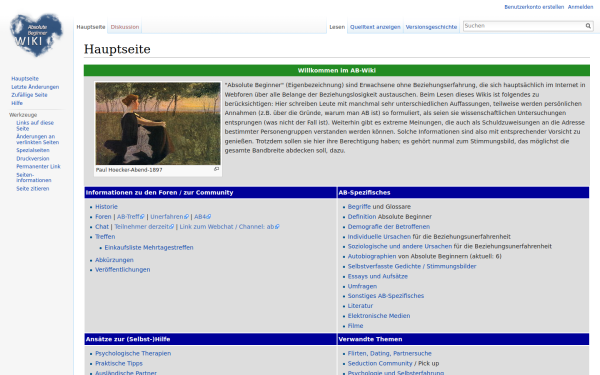Open Demografie der Betroffenen
The image size is (600, 375).
pyautogui.click(x=389, y=227)
